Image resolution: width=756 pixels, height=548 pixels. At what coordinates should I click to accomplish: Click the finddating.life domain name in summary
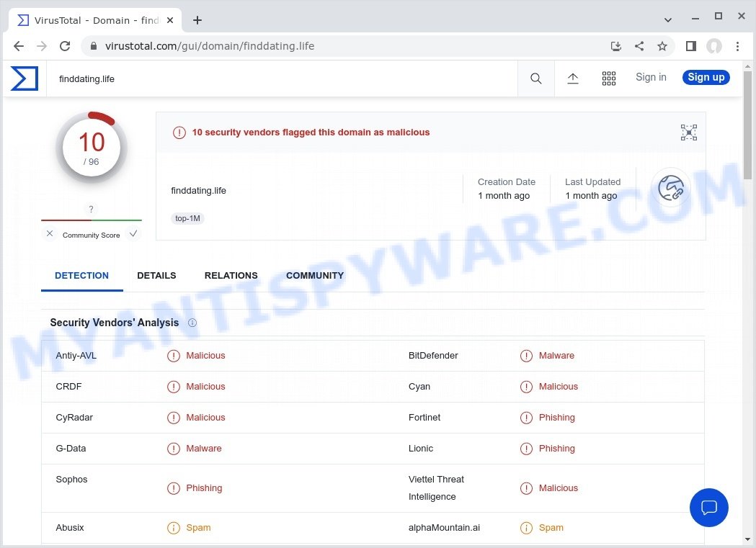199,191
